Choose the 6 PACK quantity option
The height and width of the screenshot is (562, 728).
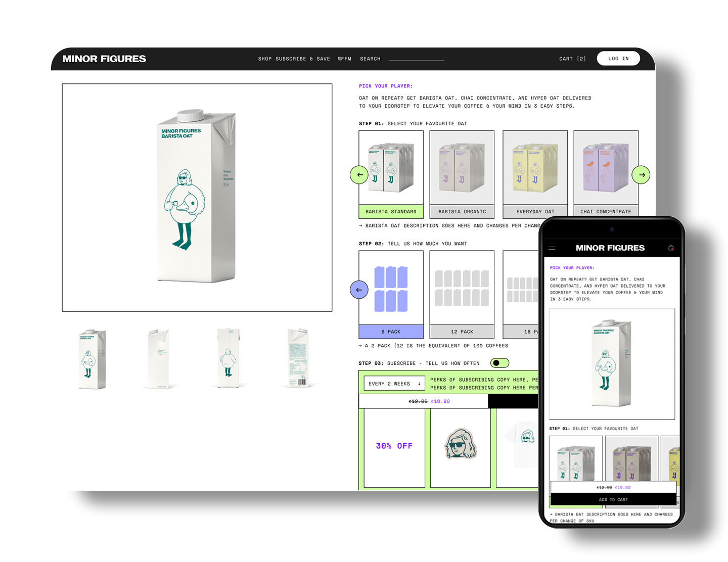[391, 332]
